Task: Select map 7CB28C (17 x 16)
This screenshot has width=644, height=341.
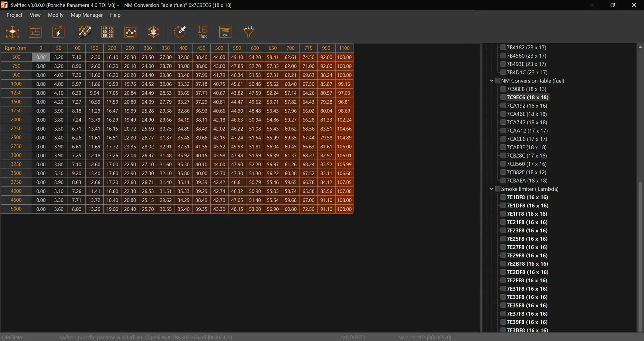Action: tap(526, 156)
